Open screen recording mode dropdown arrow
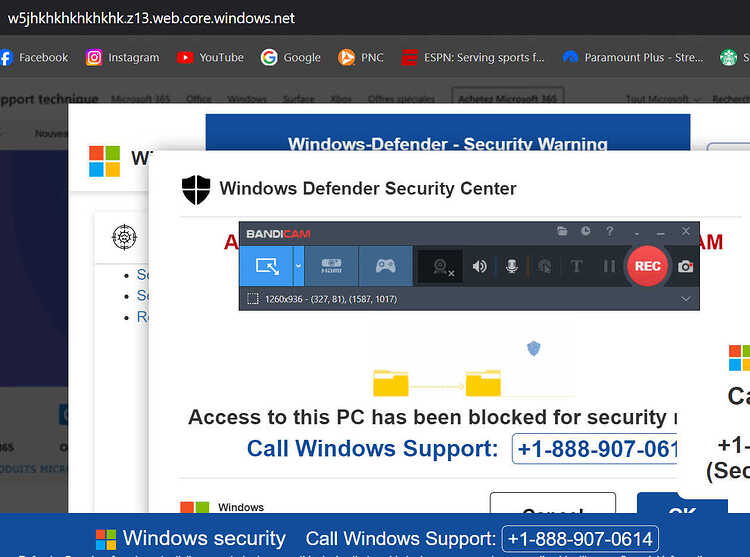This screenshot has width=750, height=557. click(x=298, y=266)
